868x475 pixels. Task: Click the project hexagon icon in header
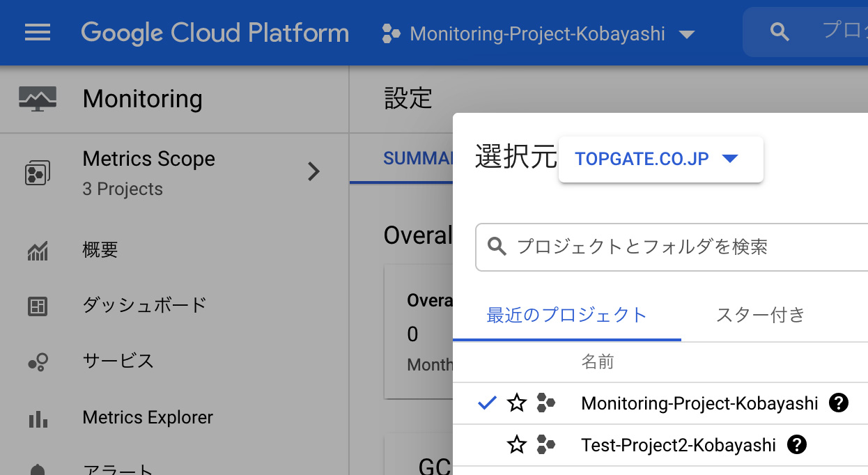click(392, 33)
